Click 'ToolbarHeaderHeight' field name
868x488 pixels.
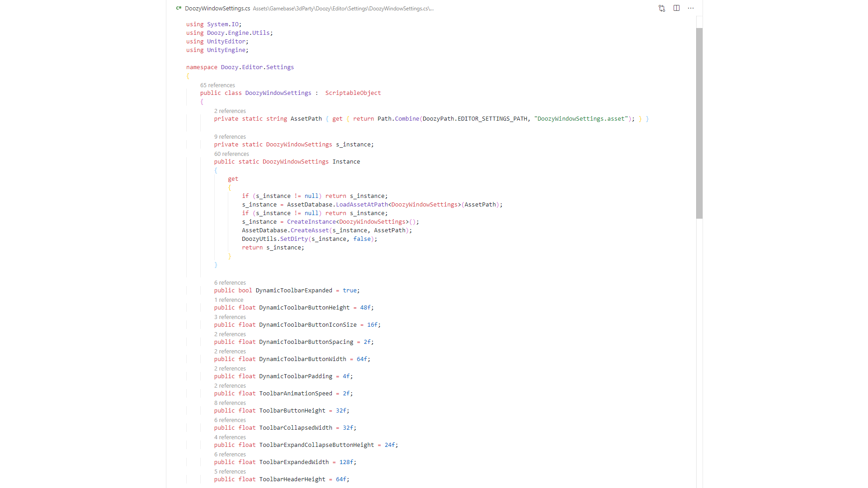pyautogui.click(x=292, y=479)
